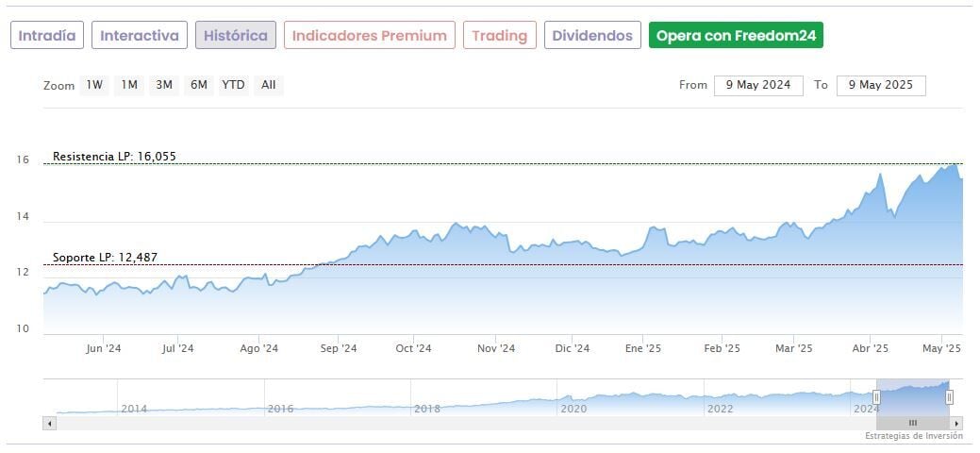Image resolution: width=980 pixels, height=453 pixels.
Task: Click the scrollbar's left arrow
Action: [49, 424]
